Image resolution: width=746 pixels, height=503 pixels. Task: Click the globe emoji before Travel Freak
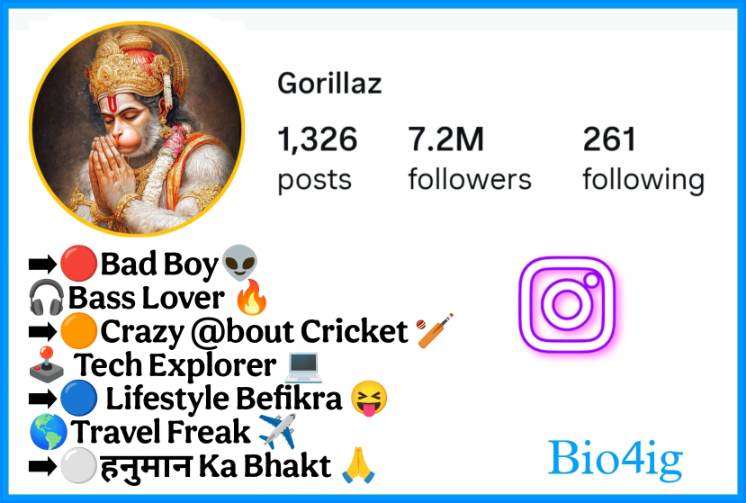click(x=49, y=432)
